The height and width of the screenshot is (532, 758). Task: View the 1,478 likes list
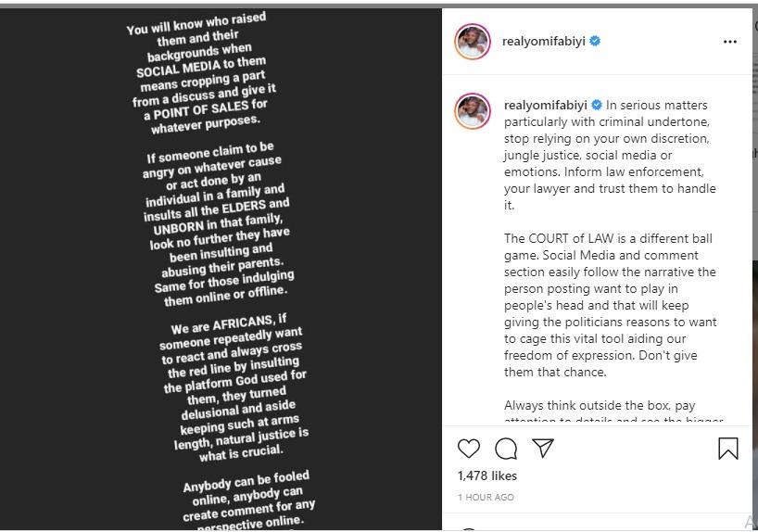coord(487,475)
